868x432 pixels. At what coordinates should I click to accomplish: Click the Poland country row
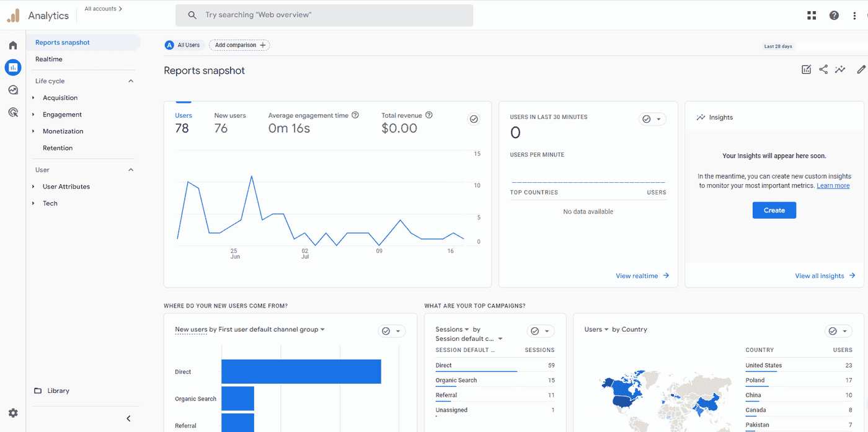799,381
